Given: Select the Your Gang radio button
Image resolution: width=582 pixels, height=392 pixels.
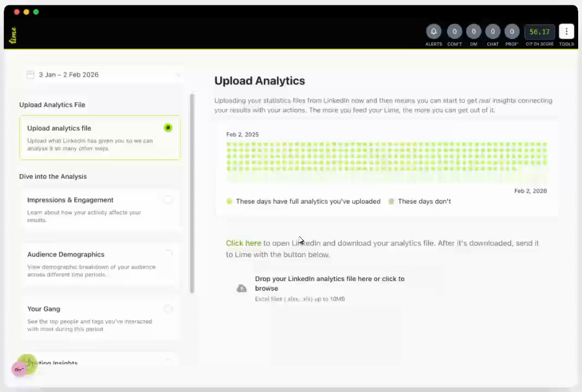Looking at the screenshot, I should [x=168, y=309].
